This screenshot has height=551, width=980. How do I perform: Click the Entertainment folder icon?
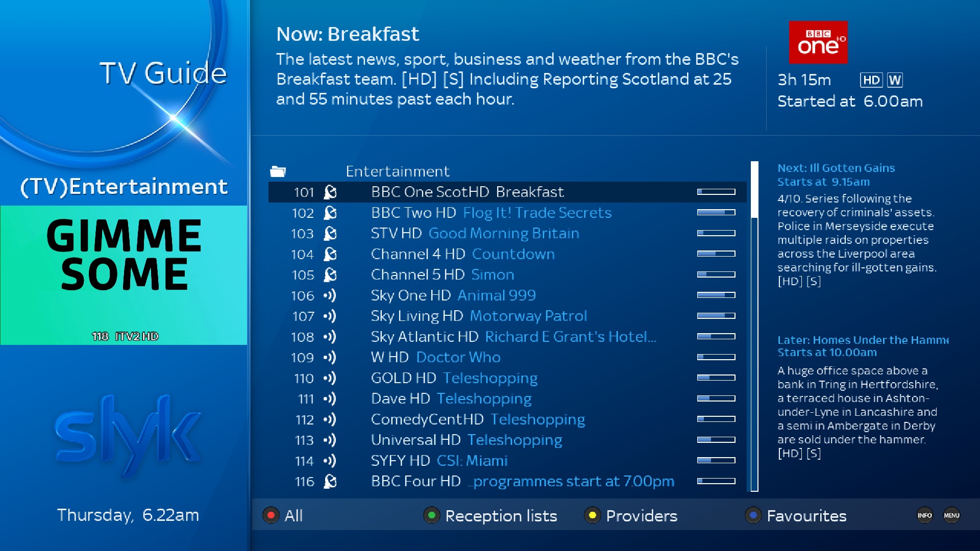(x=278, y=171)
